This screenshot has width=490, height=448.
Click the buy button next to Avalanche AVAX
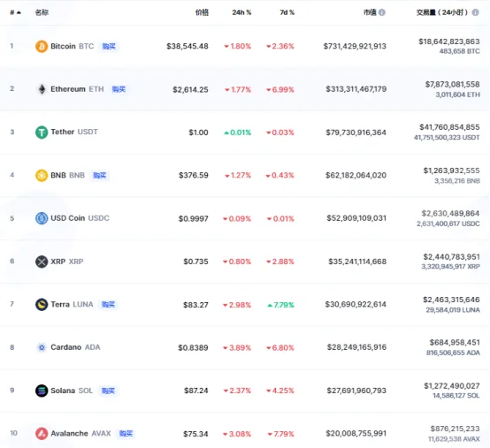point(126,434)
